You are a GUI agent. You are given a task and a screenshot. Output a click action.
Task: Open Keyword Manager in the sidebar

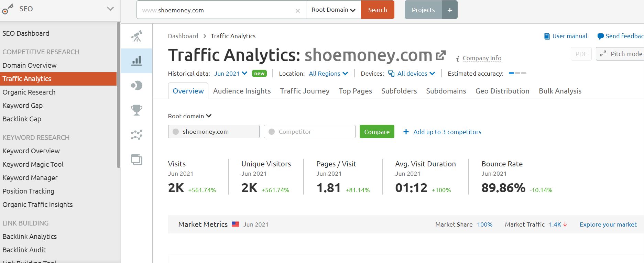click(30, 178)
